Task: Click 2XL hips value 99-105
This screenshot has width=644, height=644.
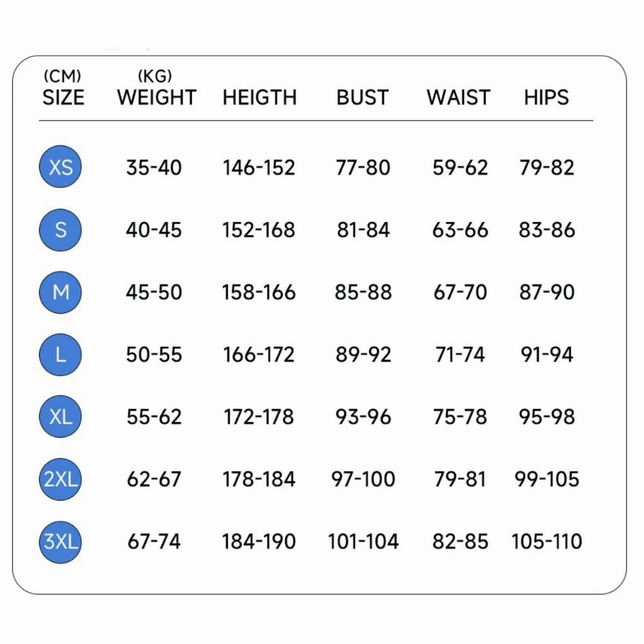Action: coord(547,479)
